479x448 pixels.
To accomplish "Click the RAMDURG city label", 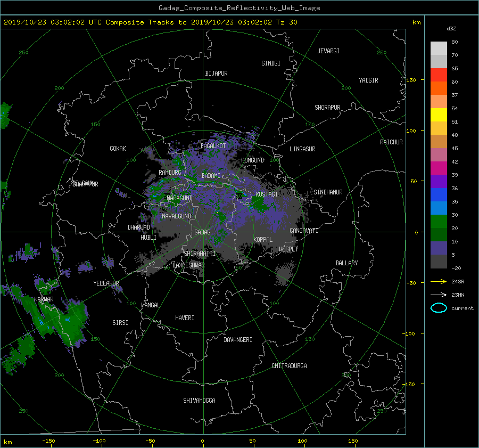I will 170,173.
